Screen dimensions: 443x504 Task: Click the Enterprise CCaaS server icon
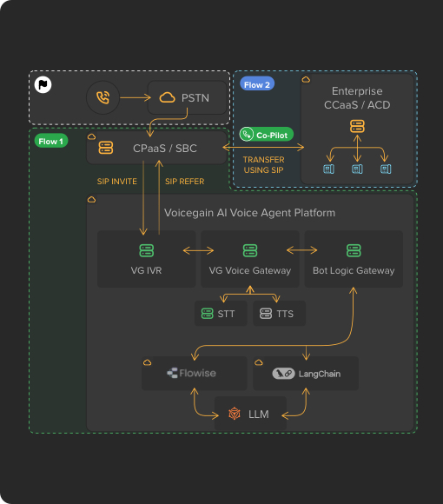[x=357, y=126]
